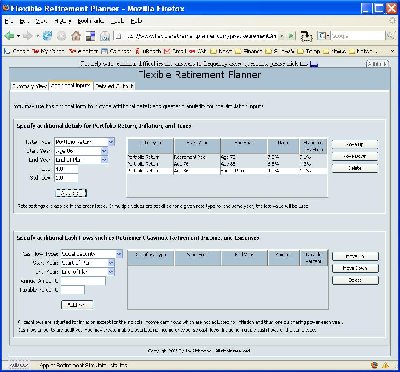
Task: Click Move Down beside the rates table
Action: point(355,156)
